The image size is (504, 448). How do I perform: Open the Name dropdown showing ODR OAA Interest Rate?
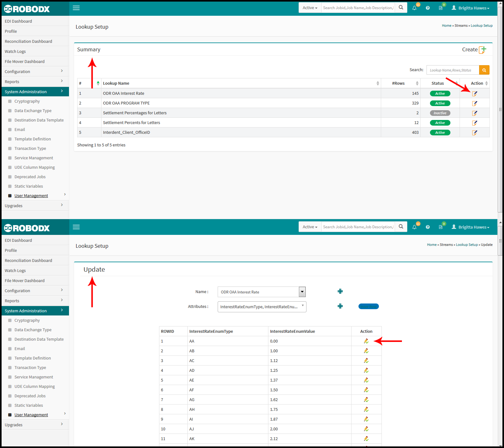pos(261,292)
